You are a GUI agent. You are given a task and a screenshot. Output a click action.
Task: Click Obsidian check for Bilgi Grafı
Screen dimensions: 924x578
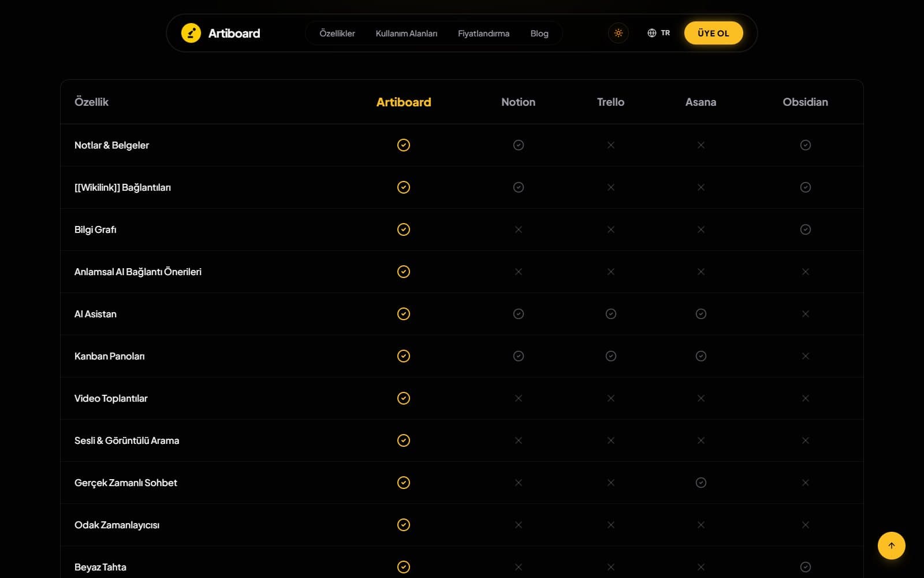[x=806, y=229]
